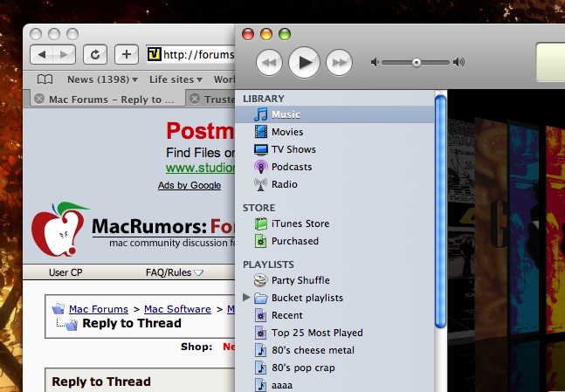Follow the Mac Software breadcrumb link

(x=177, y=309)
